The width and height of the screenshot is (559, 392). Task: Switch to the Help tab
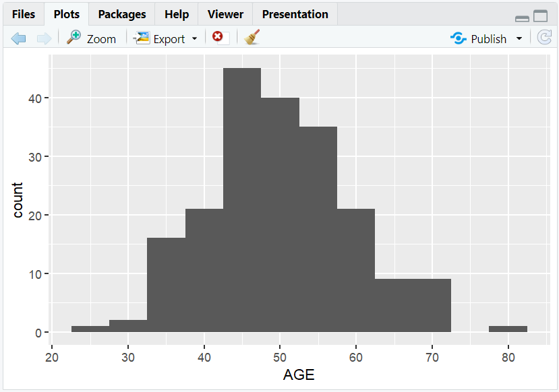pos(176,13)
